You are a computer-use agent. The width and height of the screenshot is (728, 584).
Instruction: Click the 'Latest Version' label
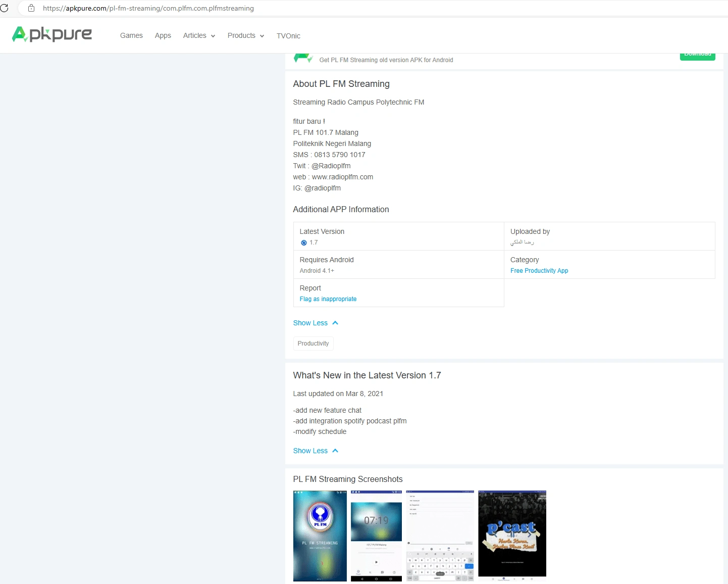coord(322,231)
